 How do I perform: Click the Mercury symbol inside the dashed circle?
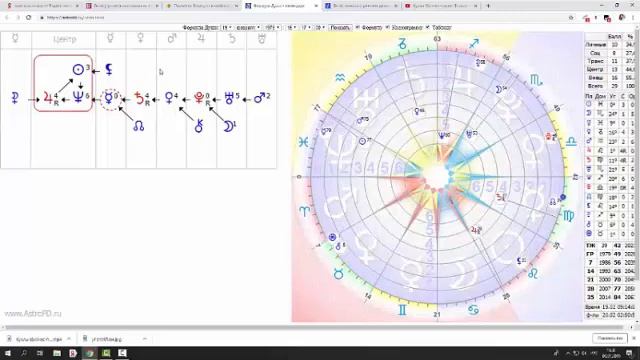(x=109, y=98)
